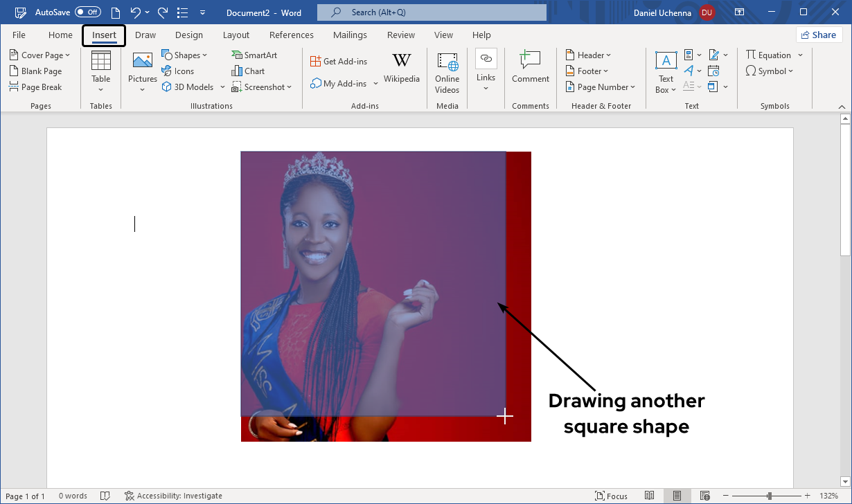Click the SmartArt icon
This screenshot has height=504, width=852.
tap(237, 55)
